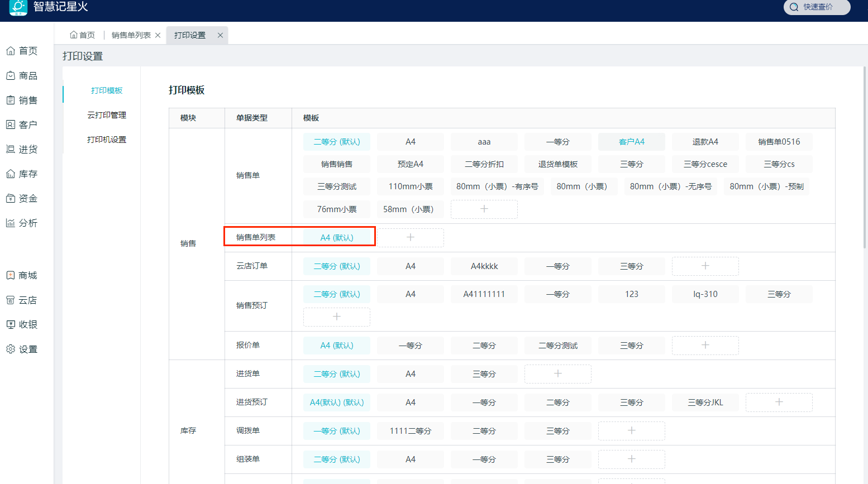Open the 资金 sidebar section

(22, 198)
